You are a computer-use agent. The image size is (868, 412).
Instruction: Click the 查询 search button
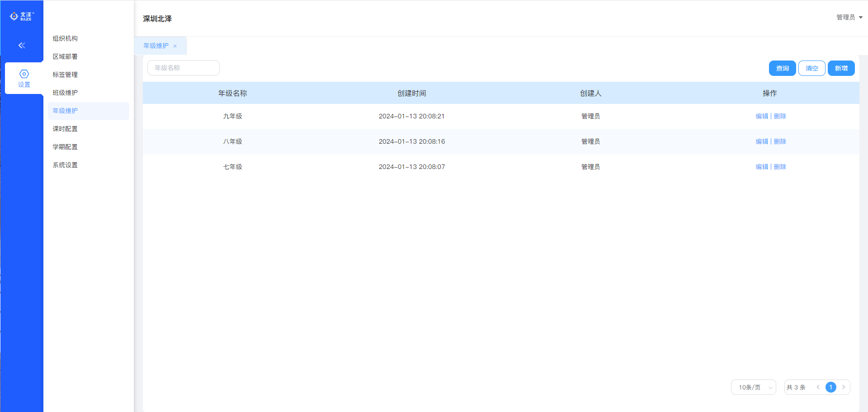pos(782,68)
